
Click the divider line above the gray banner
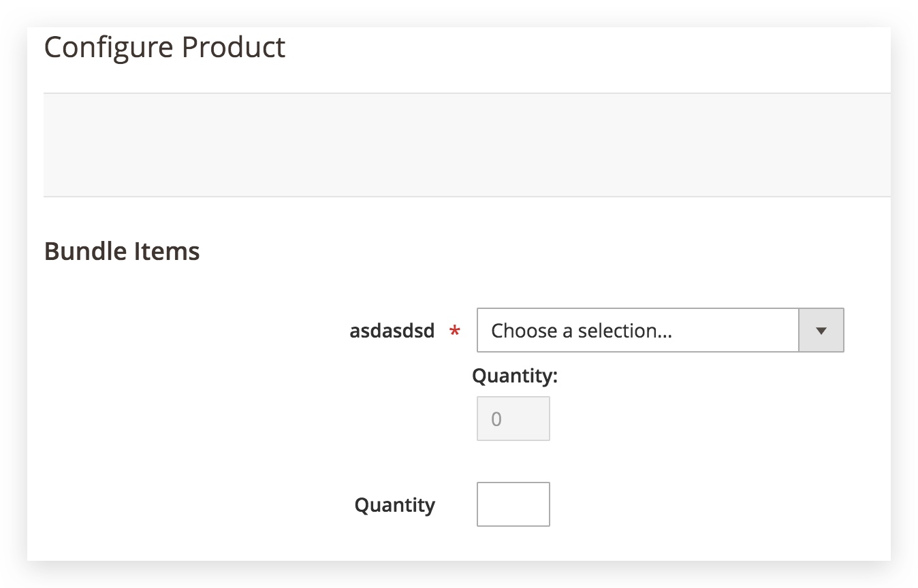click(466, 93)
